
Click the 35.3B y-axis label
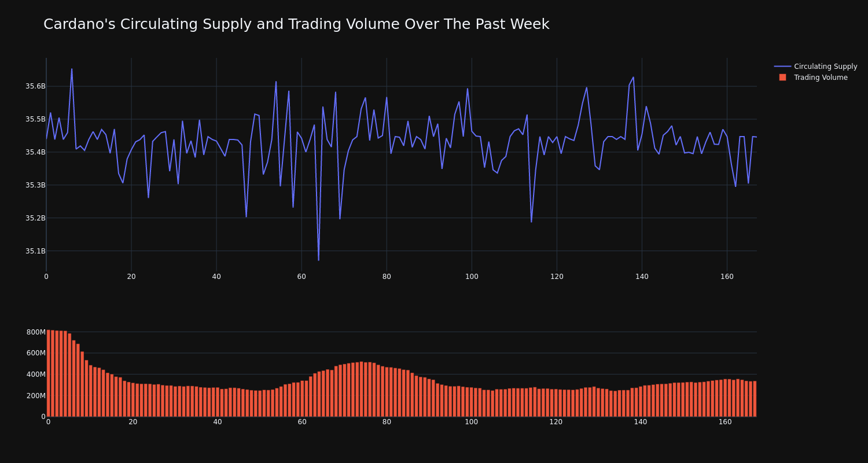coord(35,185)
